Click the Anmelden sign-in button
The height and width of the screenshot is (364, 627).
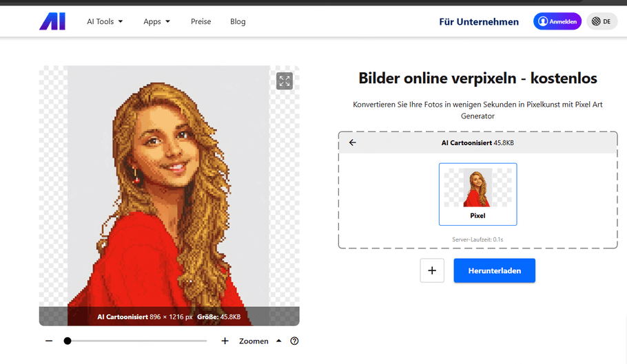tap(557, 21)
